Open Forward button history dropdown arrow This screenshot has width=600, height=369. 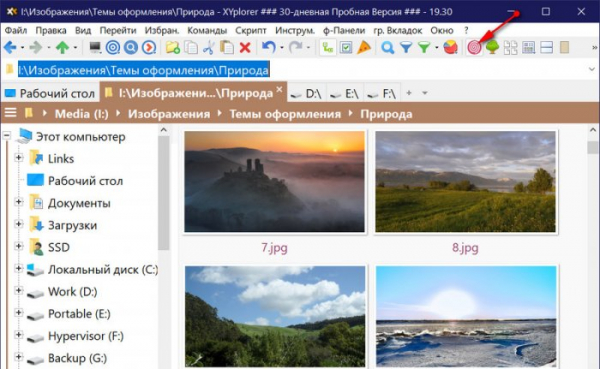[x=49, y=48]
